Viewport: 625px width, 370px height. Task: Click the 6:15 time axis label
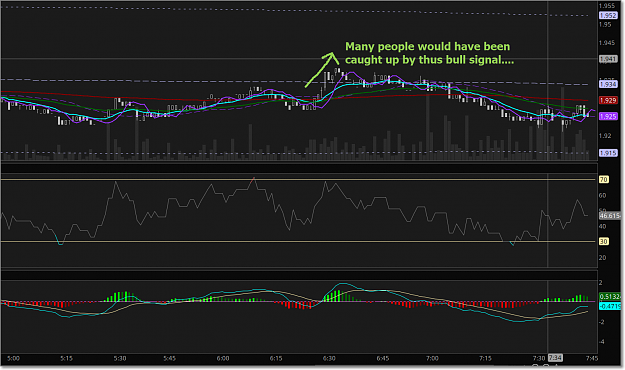point(276,358)
